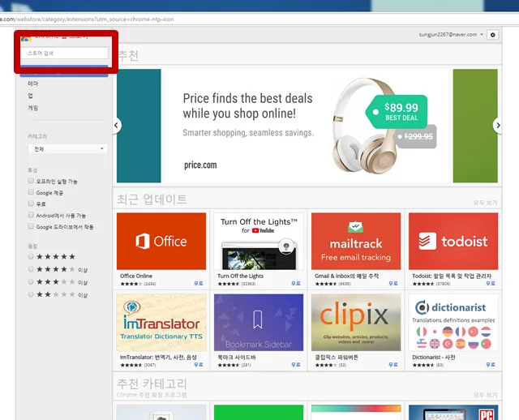Click the Gmail & Inbox의 메일 추적 title

346,276
